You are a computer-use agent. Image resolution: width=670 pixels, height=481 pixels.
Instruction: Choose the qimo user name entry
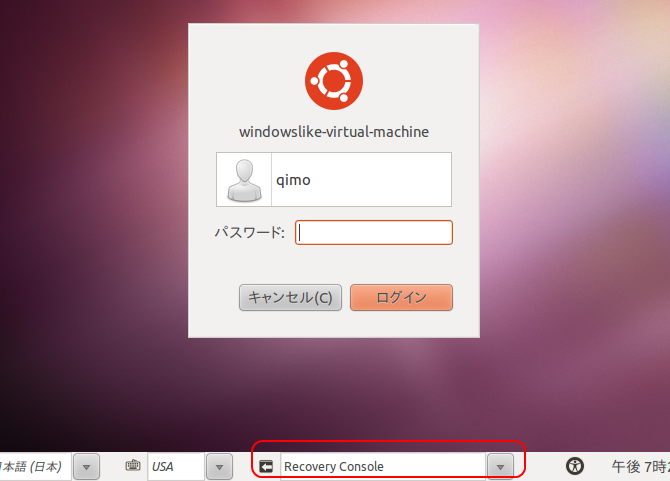pyautogui.click(x=334, y=179)
